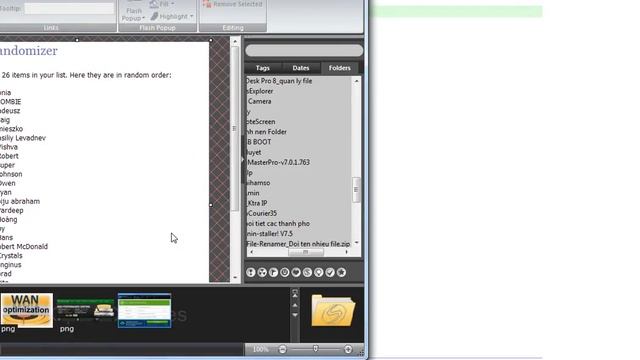This screenshot has height=360, width=640.
Task: Switch to the Dates tab
Action: click(x=301, y=68)
